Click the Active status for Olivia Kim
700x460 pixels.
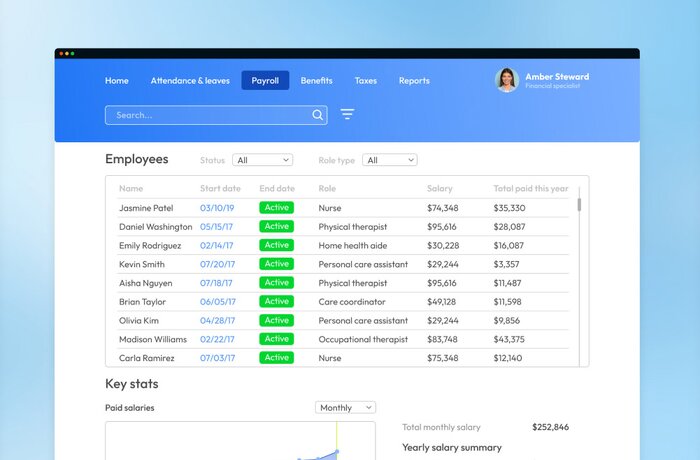276,321
